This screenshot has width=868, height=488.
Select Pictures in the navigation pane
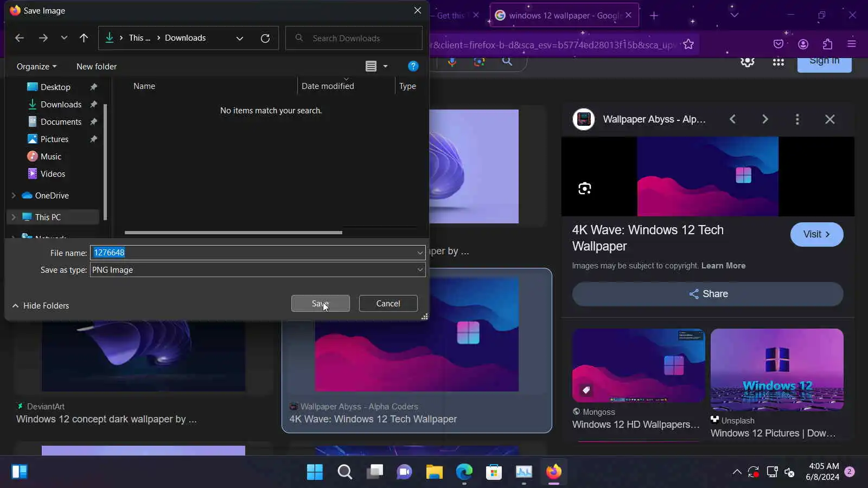(x=54, y=139)
